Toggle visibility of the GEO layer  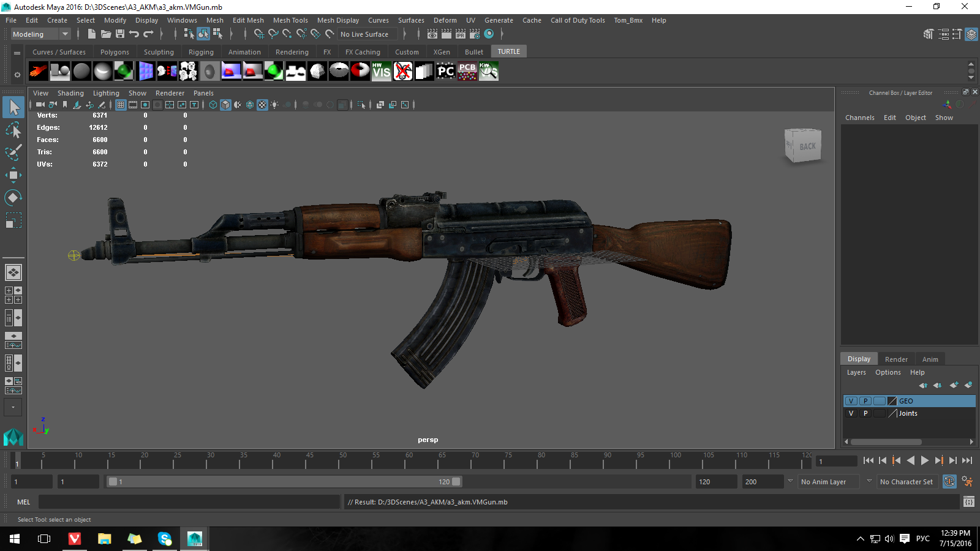click(851, 401)
